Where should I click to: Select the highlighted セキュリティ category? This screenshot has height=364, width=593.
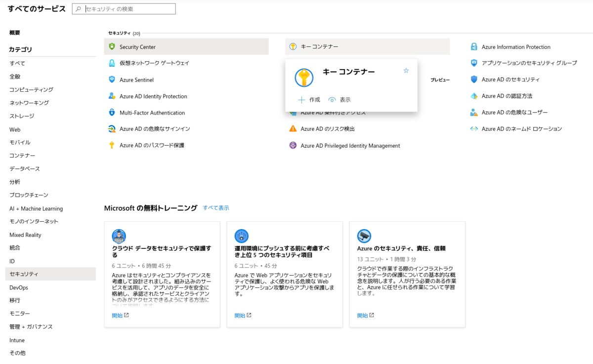tap(50, 274)
